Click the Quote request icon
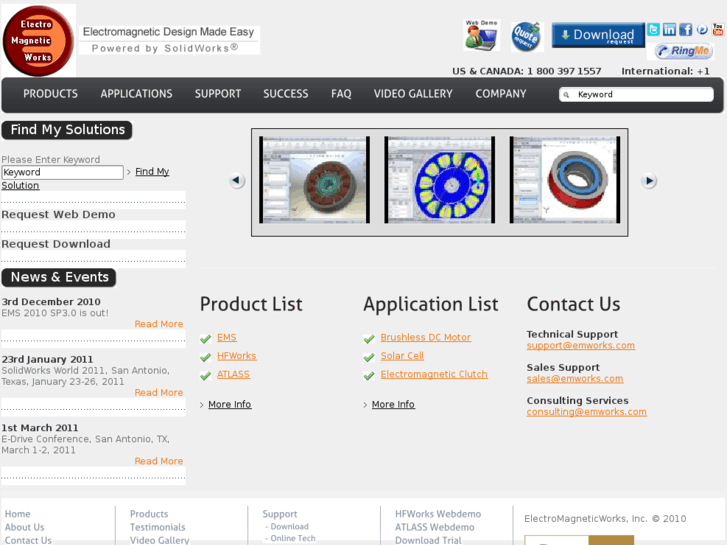The width and height of the screenshot is (727, 545). [527, 36]
